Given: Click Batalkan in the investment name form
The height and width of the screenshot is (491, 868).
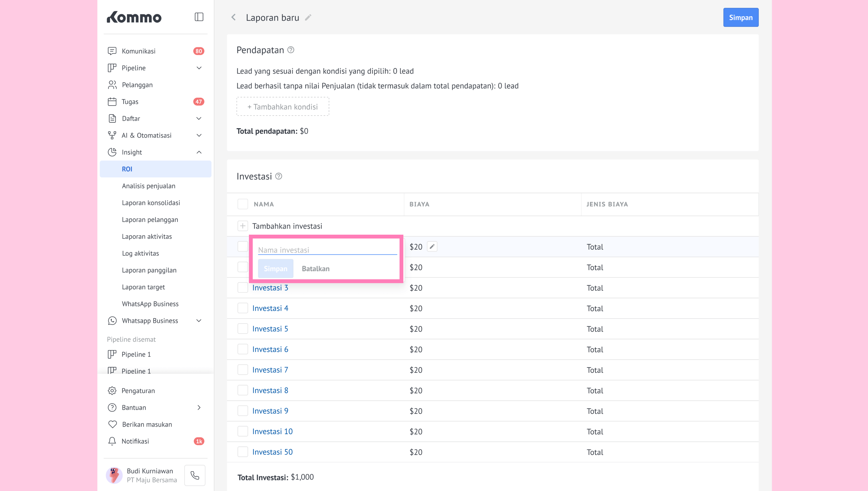Looking at the screenshot, I should [316, 268].
